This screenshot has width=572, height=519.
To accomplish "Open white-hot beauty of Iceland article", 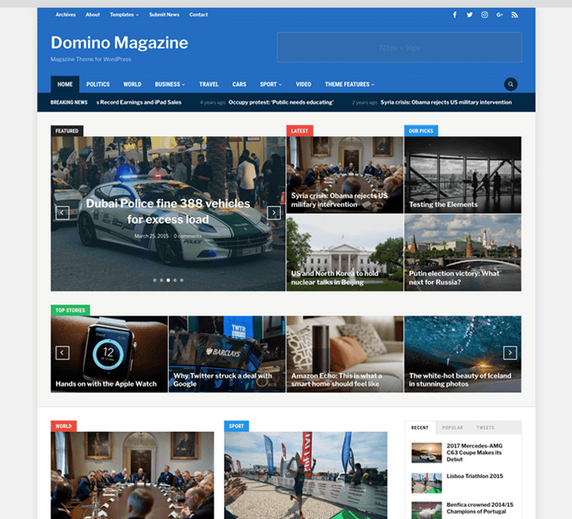I will (463, 354).
